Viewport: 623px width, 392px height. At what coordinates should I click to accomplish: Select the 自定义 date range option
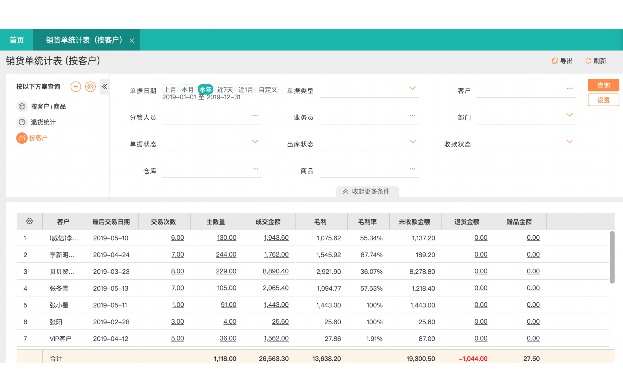(x=267, y=89)
